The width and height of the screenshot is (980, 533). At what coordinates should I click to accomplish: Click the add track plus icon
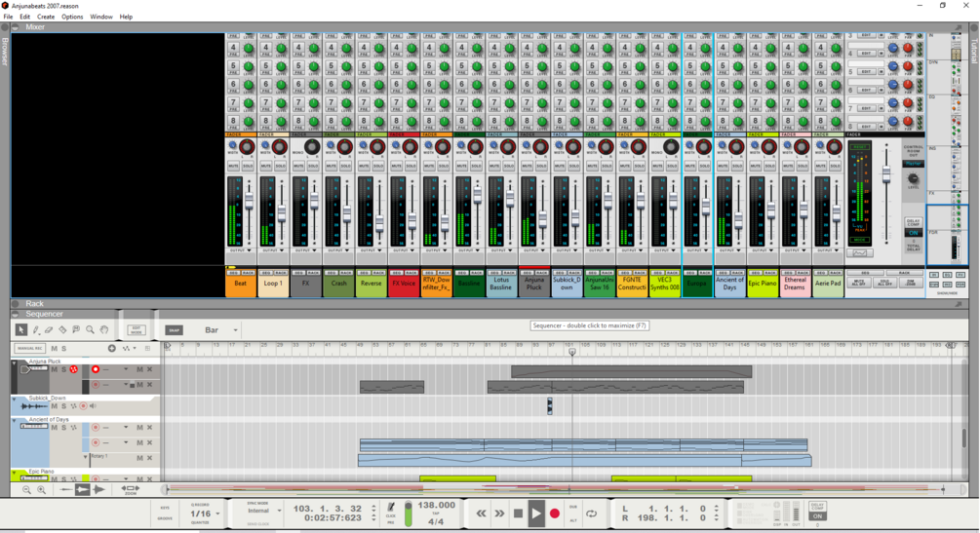[x=111, y=348]
